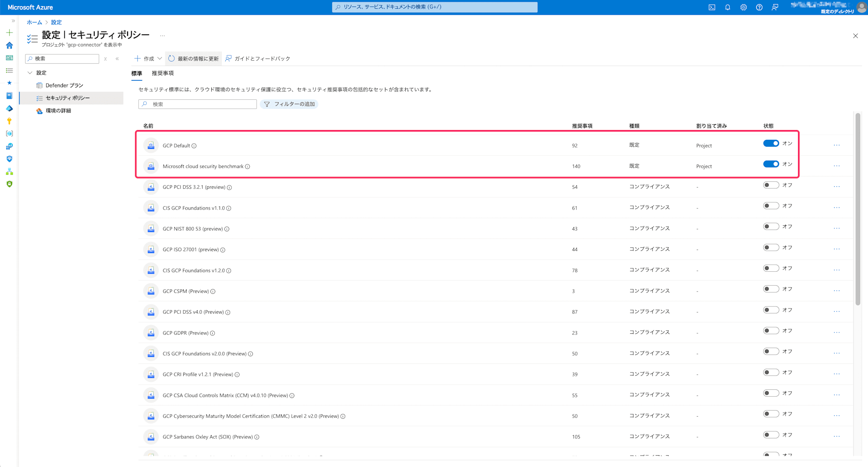This screenshot has width=868, height=467.
Task: Open notifications bell icon
Action: pos(727,7)
